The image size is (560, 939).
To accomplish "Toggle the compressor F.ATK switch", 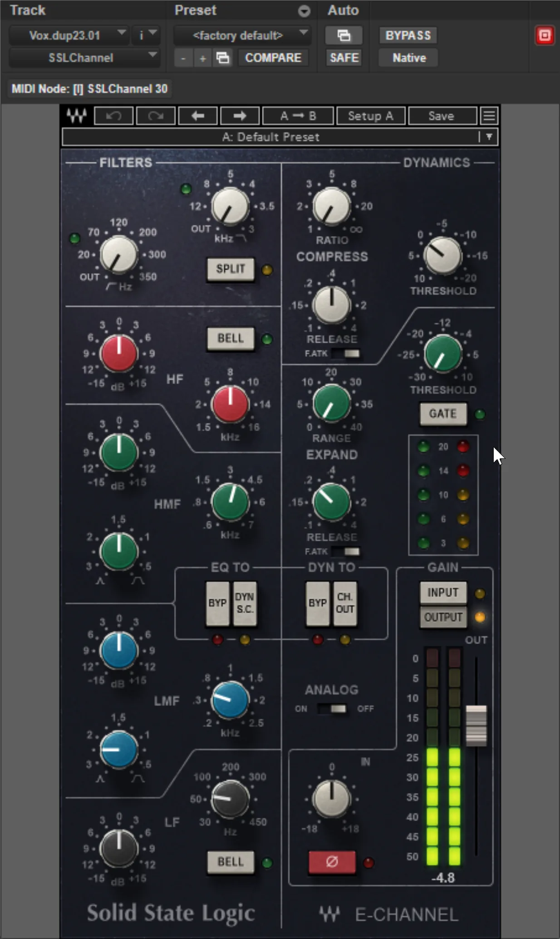I will (346, 353).
